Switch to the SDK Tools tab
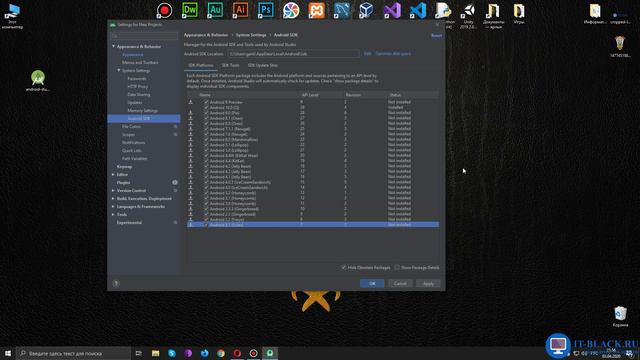This screenshot has width=640, height=360. pyautogui.click(x=231, y=65)
